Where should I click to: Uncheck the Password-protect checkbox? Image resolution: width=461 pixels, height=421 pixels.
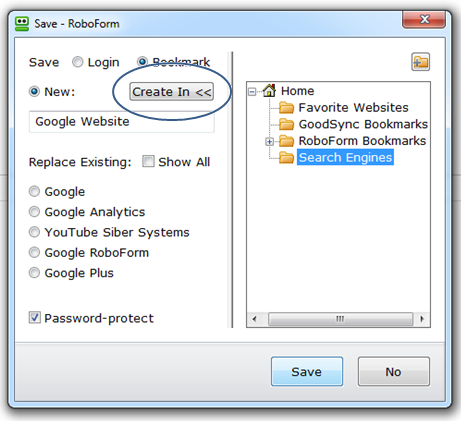point(35,318)
